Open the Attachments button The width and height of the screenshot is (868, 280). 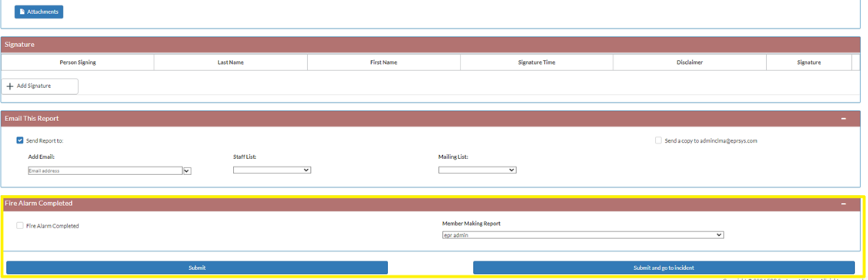(x=39, y=12)
